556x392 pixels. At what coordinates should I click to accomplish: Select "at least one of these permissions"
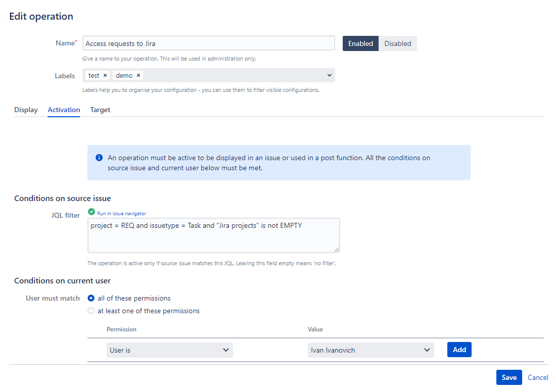tap(91, 311)
